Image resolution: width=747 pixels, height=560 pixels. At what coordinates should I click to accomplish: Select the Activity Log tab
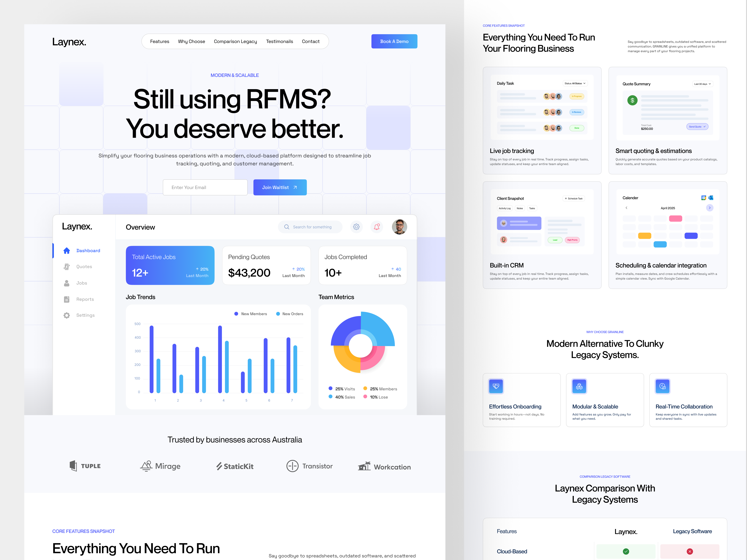pos(505,208)
